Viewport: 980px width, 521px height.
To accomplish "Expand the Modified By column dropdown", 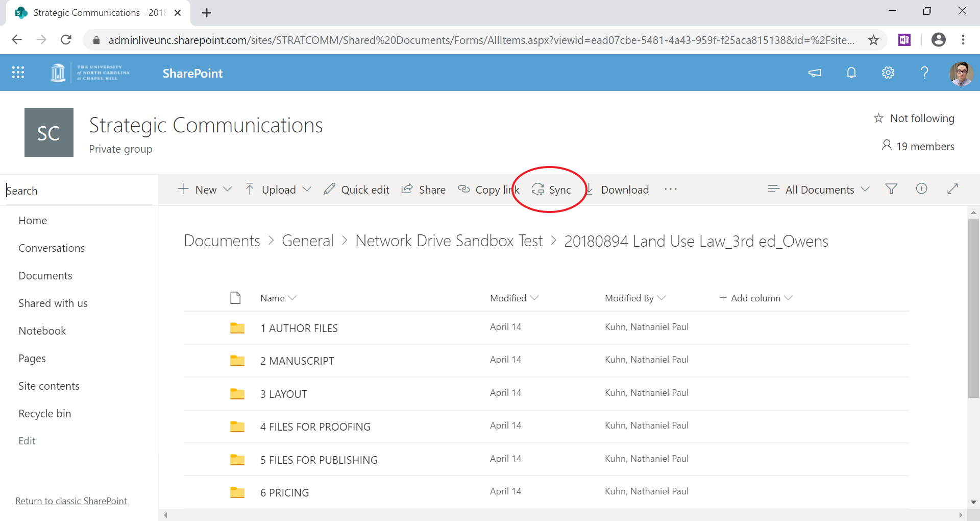I will tap(661, 298).
